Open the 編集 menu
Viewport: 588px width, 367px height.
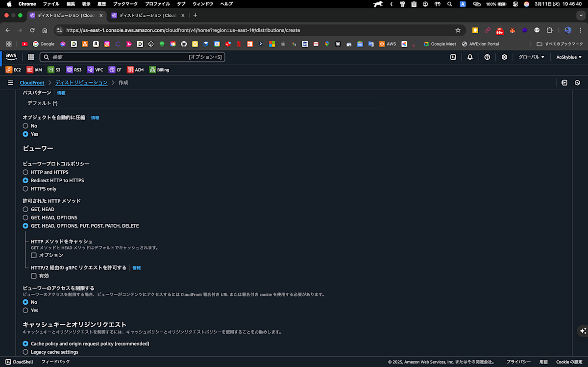pyautogui.click(x=71, y=3)
